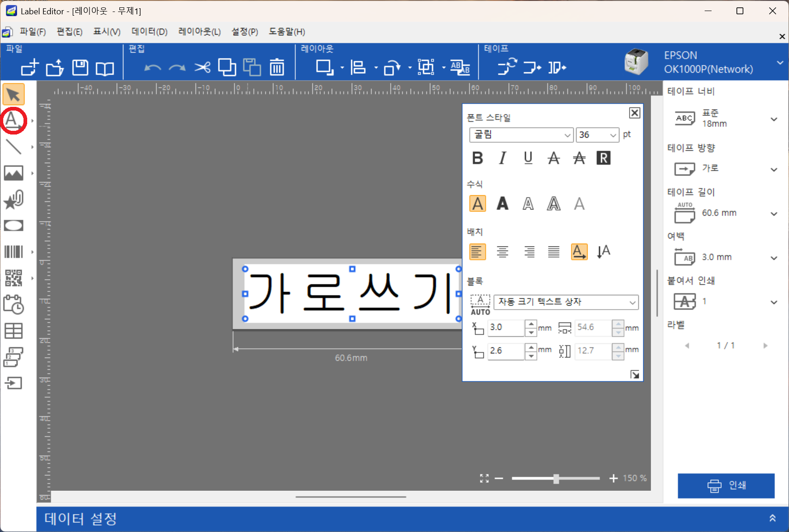The image size is (789, 532).
Task: Click the 인쇄 print button
Action: (x=726, y=485)
